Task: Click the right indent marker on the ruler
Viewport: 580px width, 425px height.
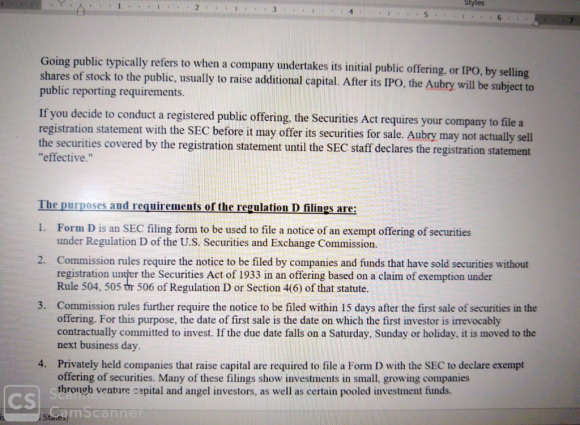Action: [x=535, y=22]
